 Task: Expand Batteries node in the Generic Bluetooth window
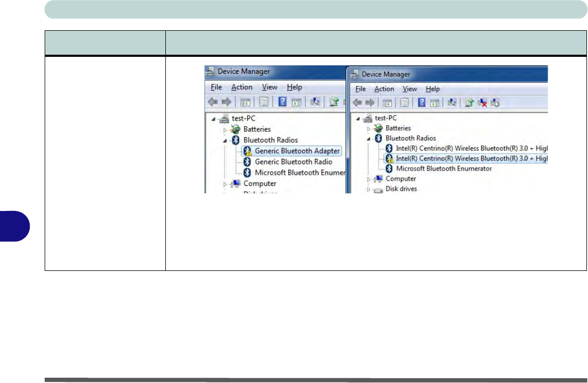[225, 130]
